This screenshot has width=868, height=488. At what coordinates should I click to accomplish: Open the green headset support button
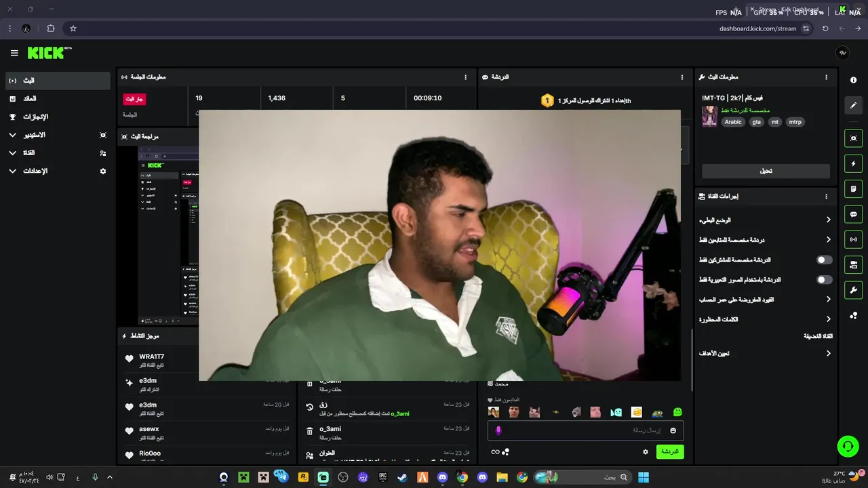(848, 446)
